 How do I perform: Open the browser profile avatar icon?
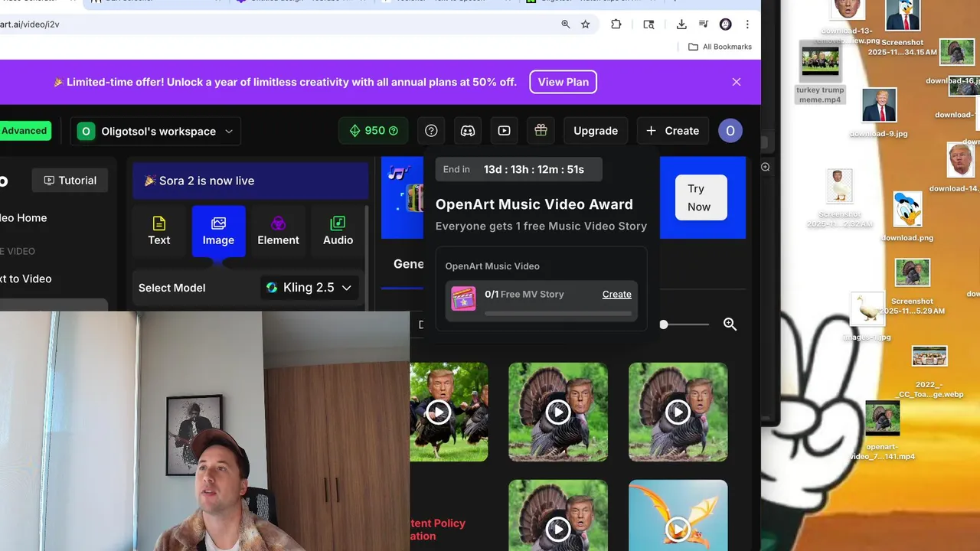726,24
